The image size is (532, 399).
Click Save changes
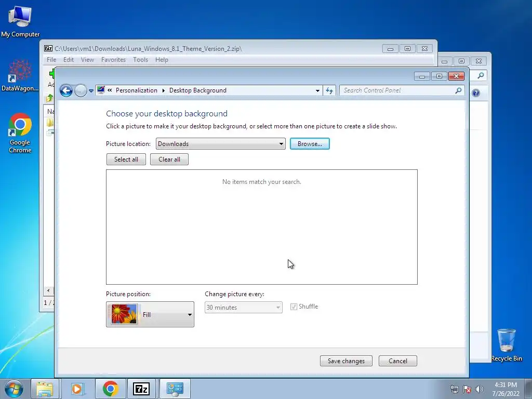click(346, 361)
